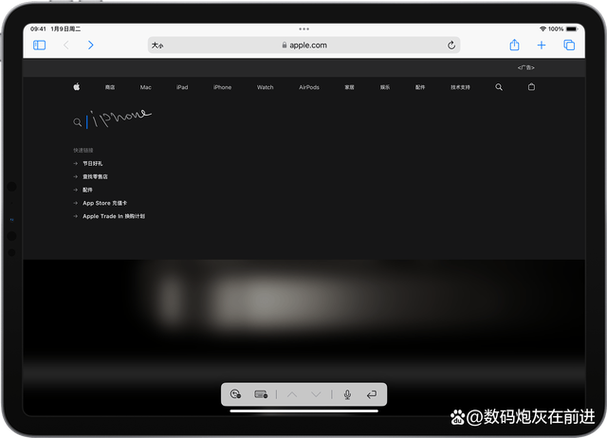This screenshot has width=607, height=438.
Task: Open the Apple logo home link
Action: (x=77, y=87)
